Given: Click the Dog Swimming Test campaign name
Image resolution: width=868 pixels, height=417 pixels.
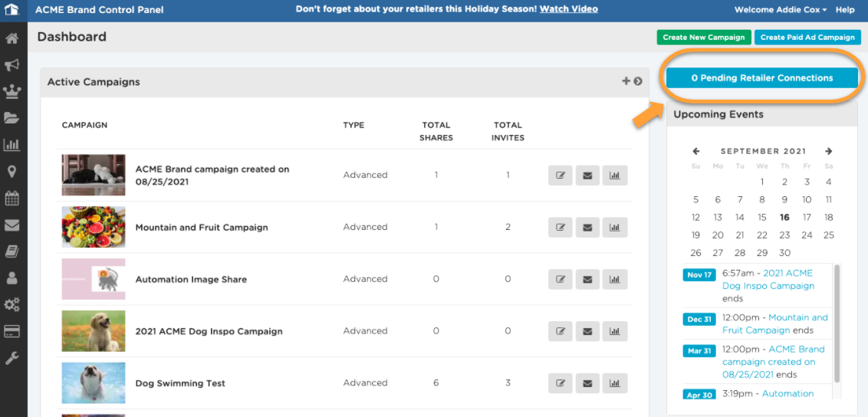Looking at the screenshot, I should [x=180, y=383].
